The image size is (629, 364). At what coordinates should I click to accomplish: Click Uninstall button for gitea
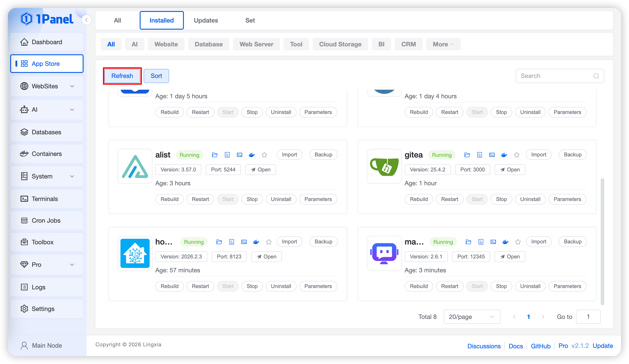(x=530, y=199)
